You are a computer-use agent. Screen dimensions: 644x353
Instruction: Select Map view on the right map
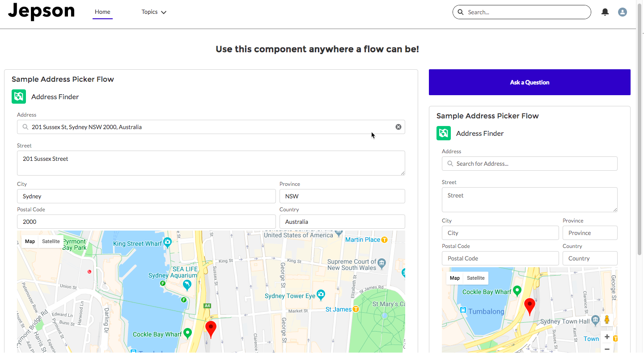coord(454,278)
